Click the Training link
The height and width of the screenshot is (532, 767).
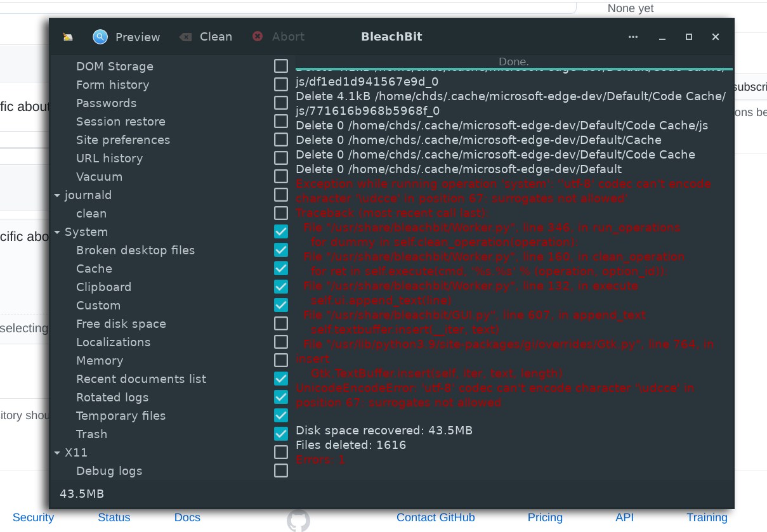(x=707, y=517)
